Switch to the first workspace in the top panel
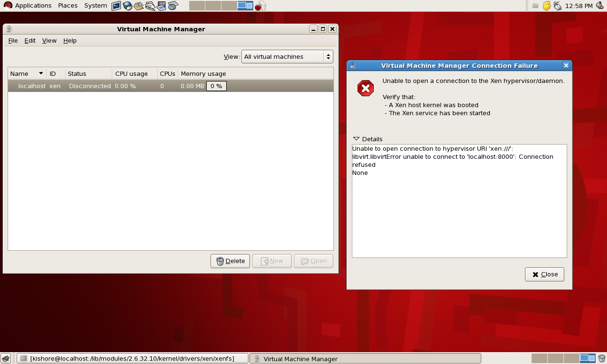Viewport: 607px width, 364px height. point(197,6)
